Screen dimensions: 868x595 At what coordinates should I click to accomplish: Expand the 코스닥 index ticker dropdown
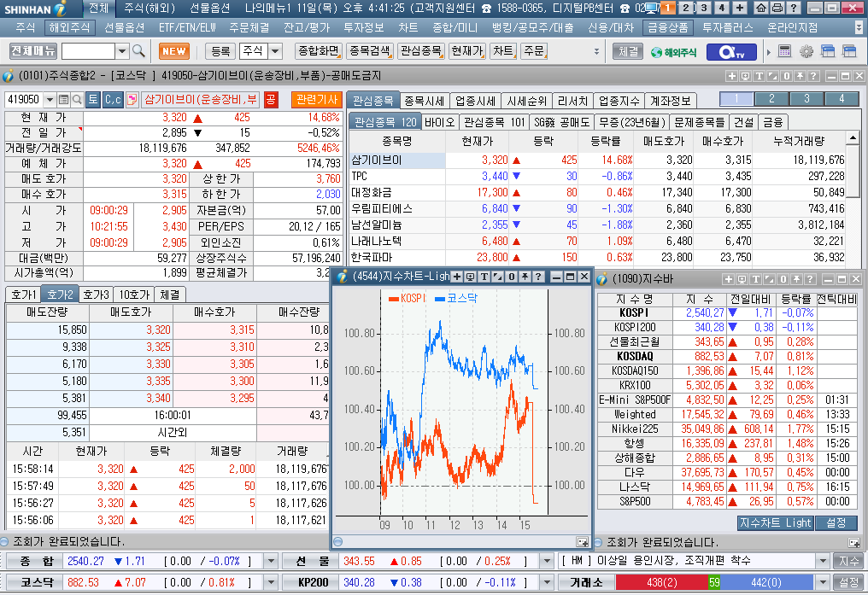tap(271, 582)
